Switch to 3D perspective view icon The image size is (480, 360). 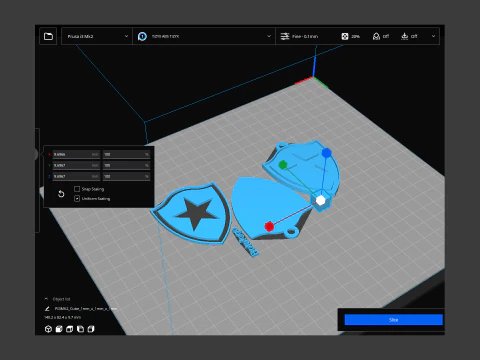[48, 329]
